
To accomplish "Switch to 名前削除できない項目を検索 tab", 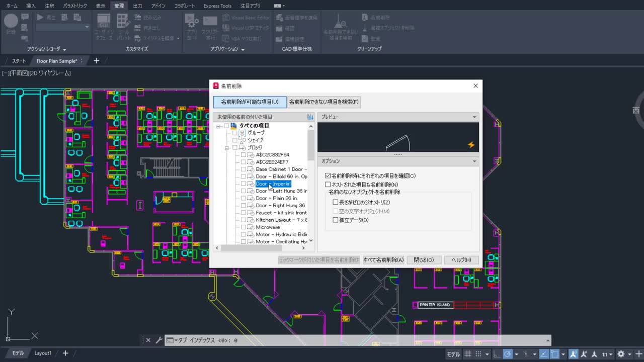I will [324, 102].
